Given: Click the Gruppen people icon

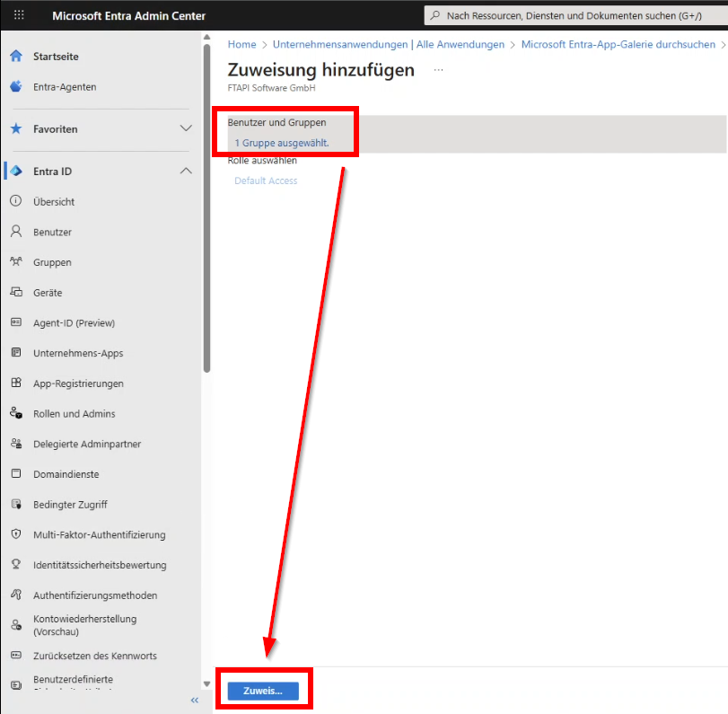Looking at the screenshot, I should [x=16, y=261].
